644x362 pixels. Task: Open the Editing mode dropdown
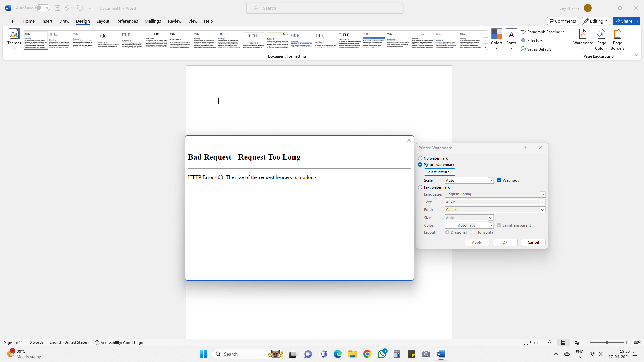596,21
